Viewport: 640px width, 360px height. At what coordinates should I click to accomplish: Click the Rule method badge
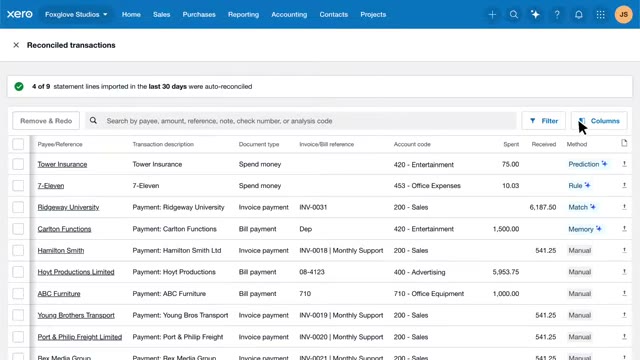tap(579, 186)
